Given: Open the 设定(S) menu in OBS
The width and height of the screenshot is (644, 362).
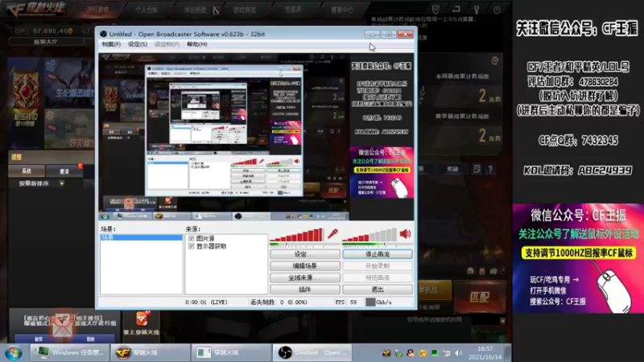Looking at the screenshot, I should pyautogui.click(x=137, y=44).
